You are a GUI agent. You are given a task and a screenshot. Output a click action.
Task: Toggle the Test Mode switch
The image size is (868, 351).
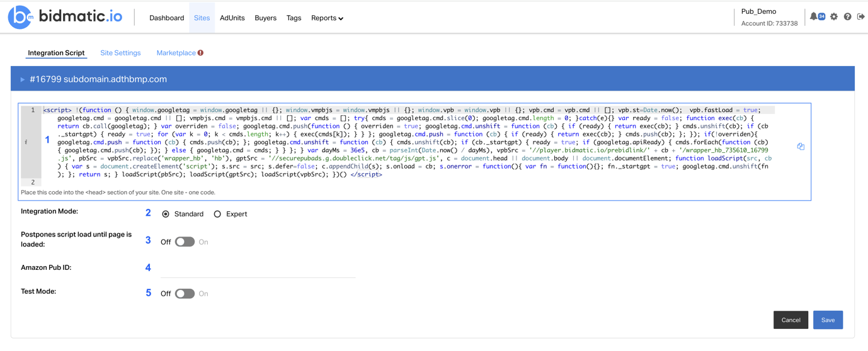(185, 293)
